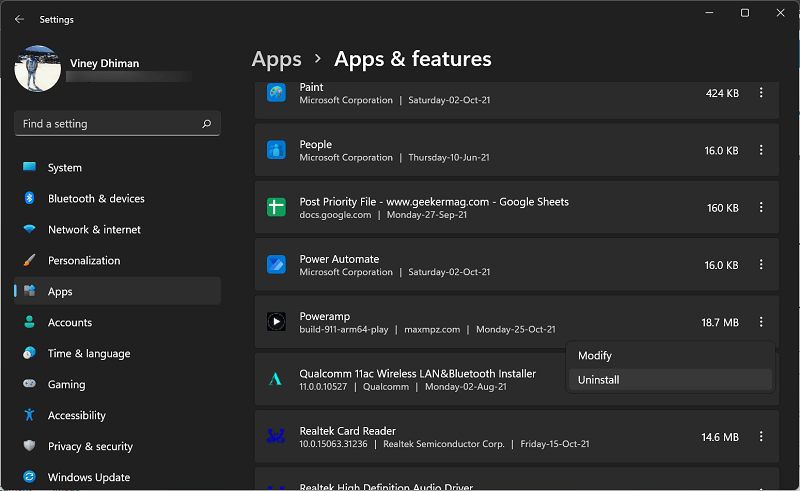This screenshot has width=800, height=491.
Task: Click the Bluetooth icon in sidebar
Action: click(x=30, y=198)
